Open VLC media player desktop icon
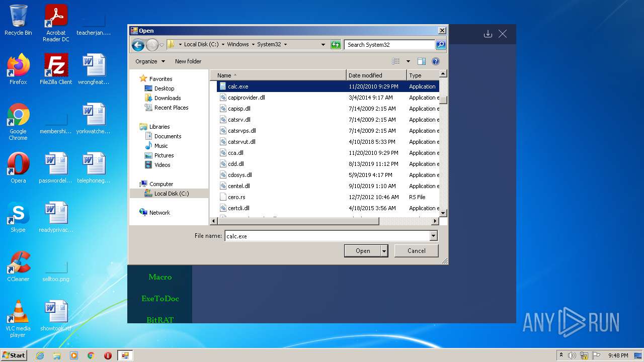Viewport: 644px width, 362px height. tap(18, 319)
